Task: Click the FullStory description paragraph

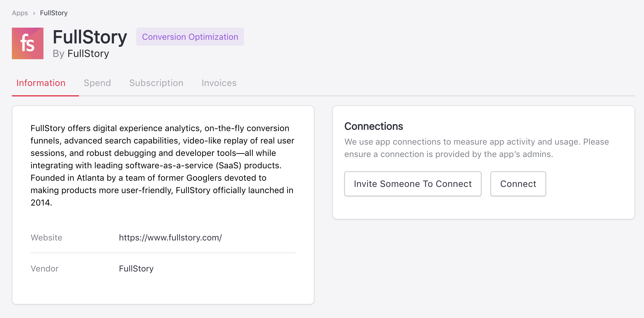Action: (162, 165)
